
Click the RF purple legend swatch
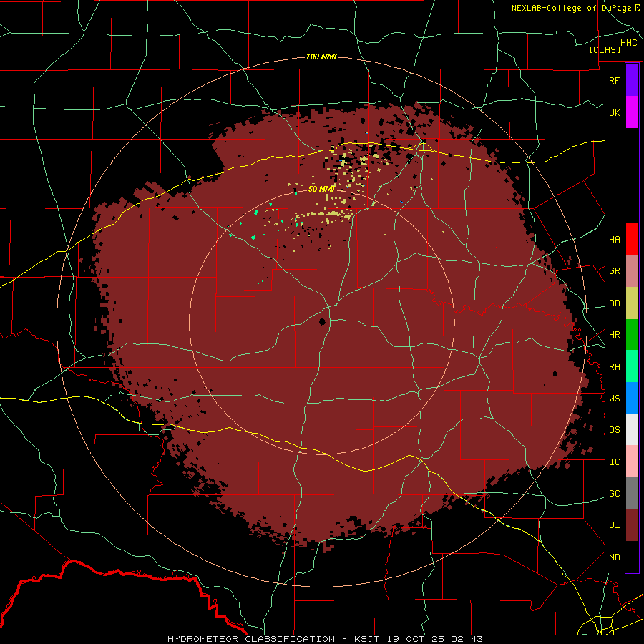(x=632, y=80)
